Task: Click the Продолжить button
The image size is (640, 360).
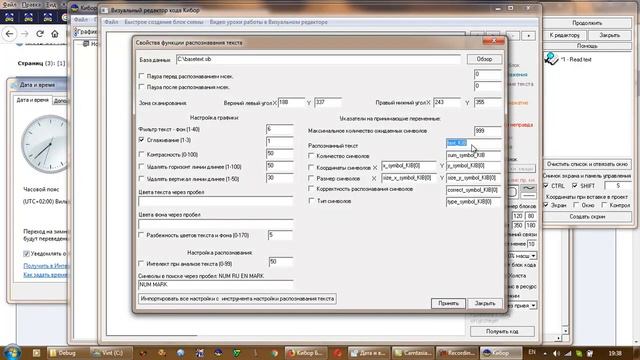Action: [x=587, y=23]
